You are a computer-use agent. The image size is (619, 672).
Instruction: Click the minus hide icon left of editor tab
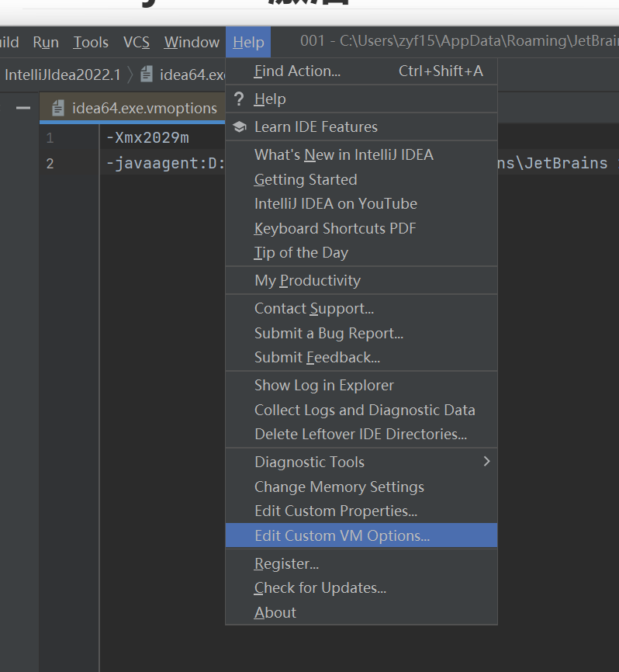[x=23, y=108]
